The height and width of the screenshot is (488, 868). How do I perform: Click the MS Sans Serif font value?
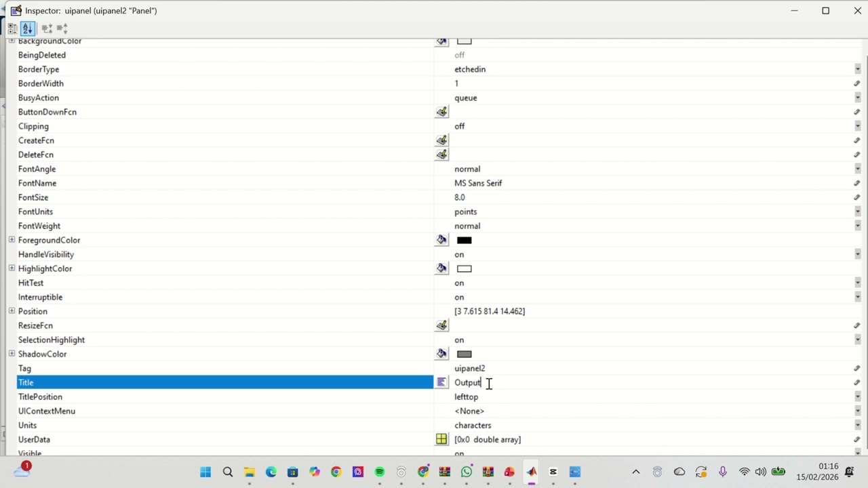[478, 183]
